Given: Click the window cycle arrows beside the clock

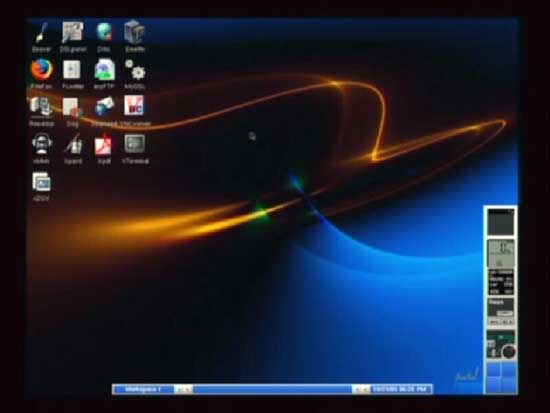Looking at the screenshot, I should tap(361, 389).
